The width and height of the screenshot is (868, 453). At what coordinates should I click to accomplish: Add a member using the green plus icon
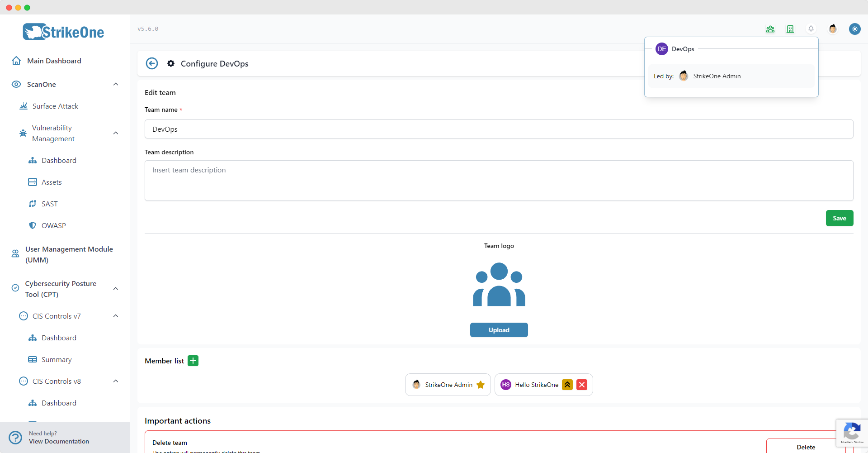pyautogui.click(x=193, y=361)
